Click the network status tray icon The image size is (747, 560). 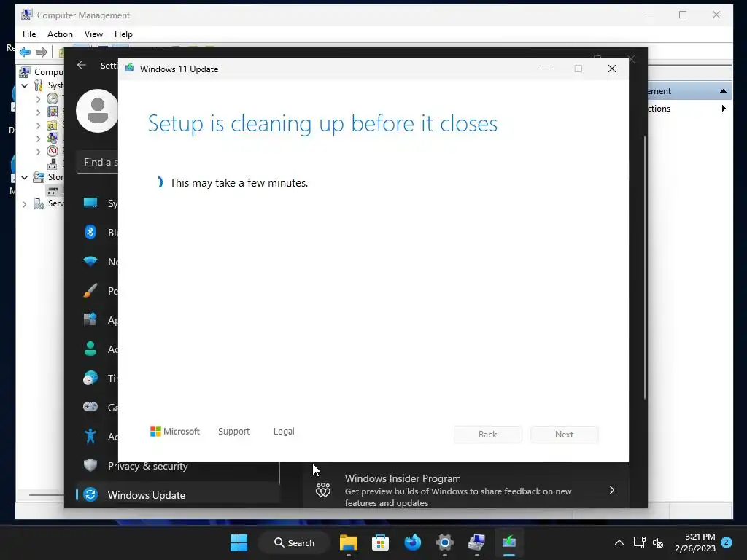coord(639,542)
